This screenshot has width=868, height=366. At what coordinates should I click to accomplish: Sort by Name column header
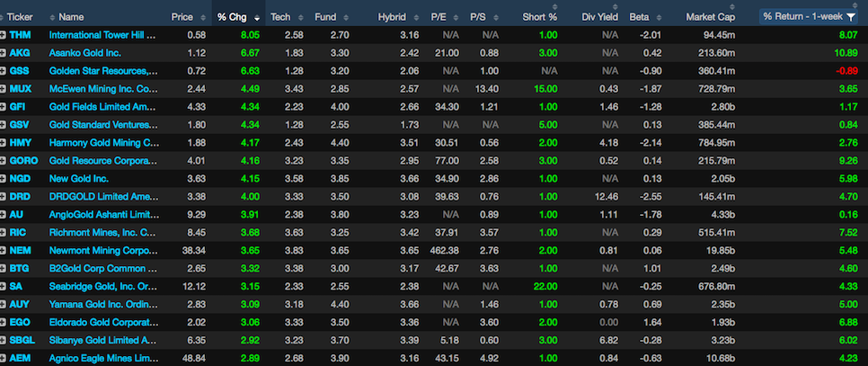point(71,17)
